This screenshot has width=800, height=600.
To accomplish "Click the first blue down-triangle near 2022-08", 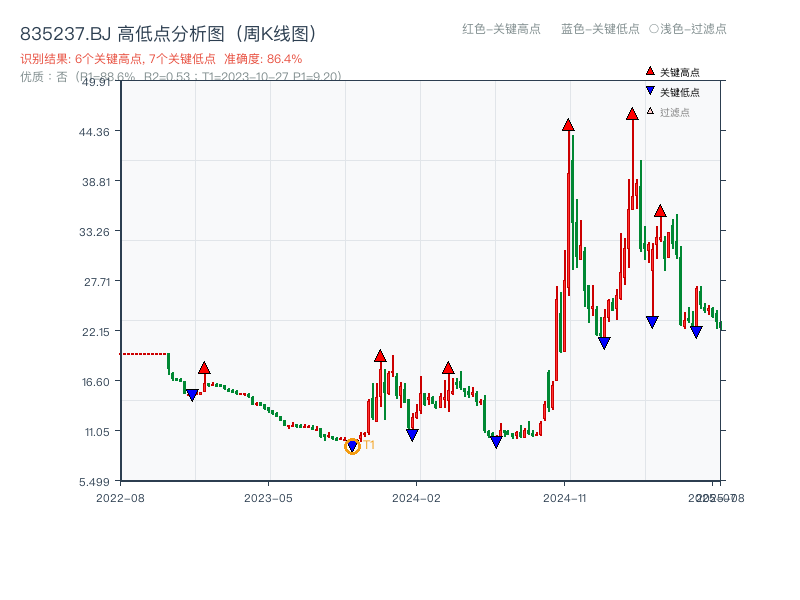I will 192,394.
